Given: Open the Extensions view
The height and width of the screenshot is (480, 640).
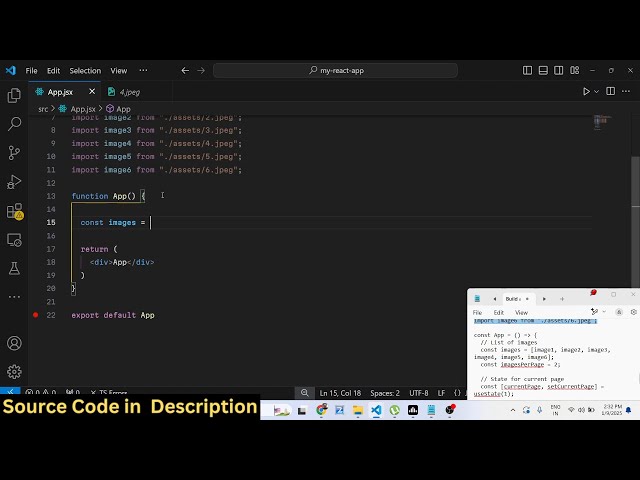Looking at the screenshot, I should 14,211.
